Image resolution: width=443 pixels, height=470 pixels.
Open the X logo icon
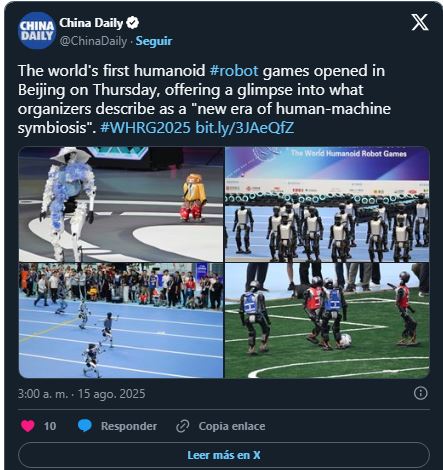coord(419,22)
